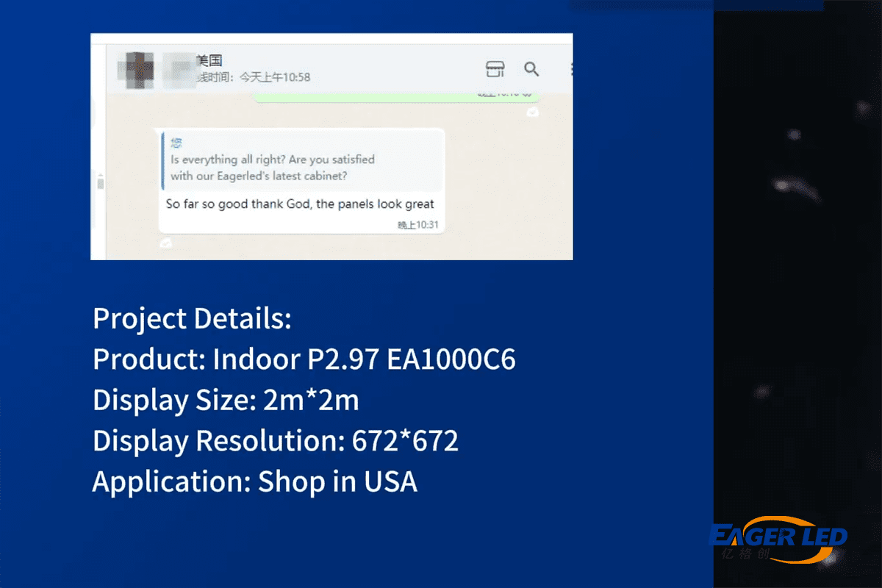Screen dimensions: 882x588
Task: Click the 'Display Size: 2m*2m' line
Action: click(226, 400)
